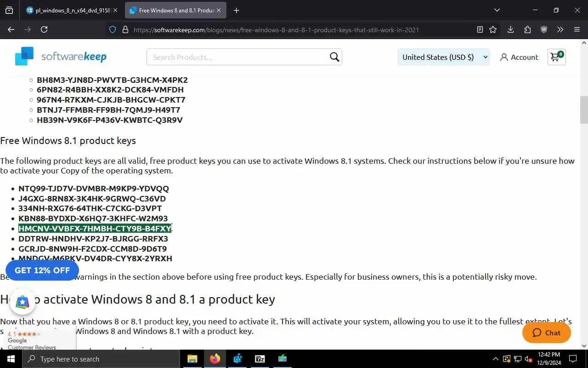
Task: Click key DDTRW-HNDHV-KP2J7-BJRGG-RRFX3
Action: (x=93, y=239)
